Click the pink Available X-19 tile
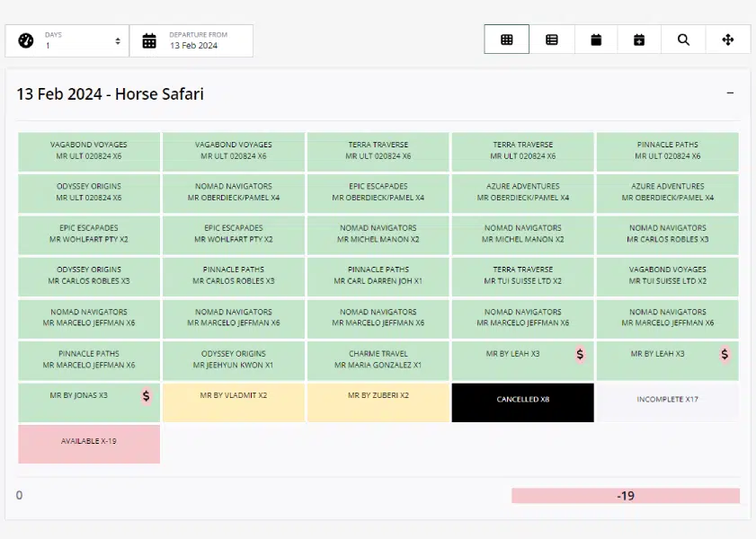Image resolution: width=756 pixels, height=539 pixels. pyautogui.click(x=89, y=444)
